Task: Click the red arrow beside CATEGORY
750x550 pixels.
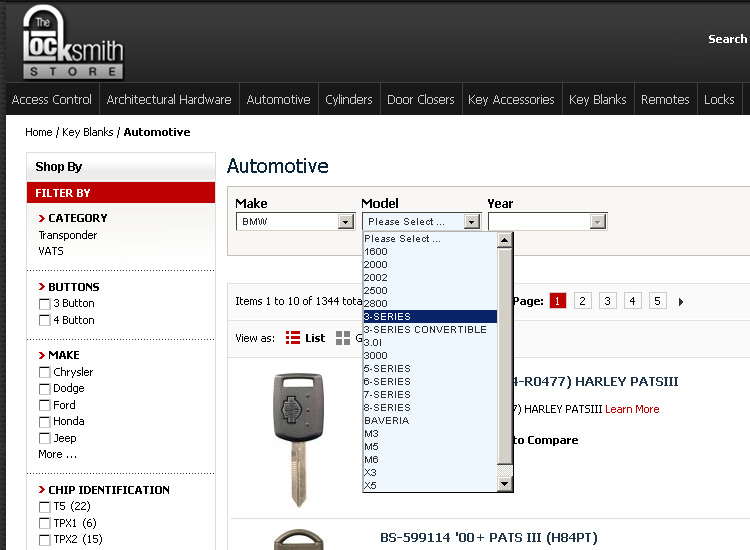Action: (42, 218)
